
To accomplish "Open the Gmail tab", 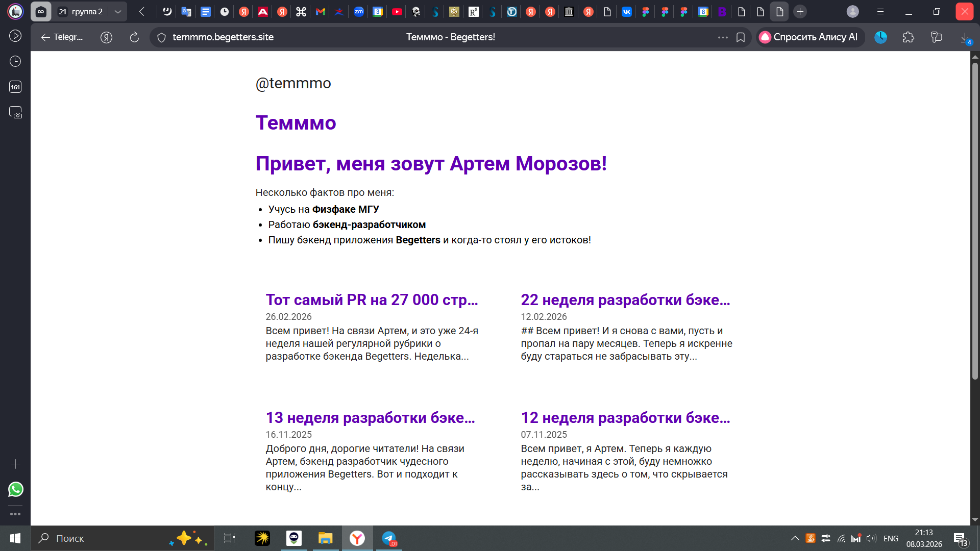I will pos(321,12).
